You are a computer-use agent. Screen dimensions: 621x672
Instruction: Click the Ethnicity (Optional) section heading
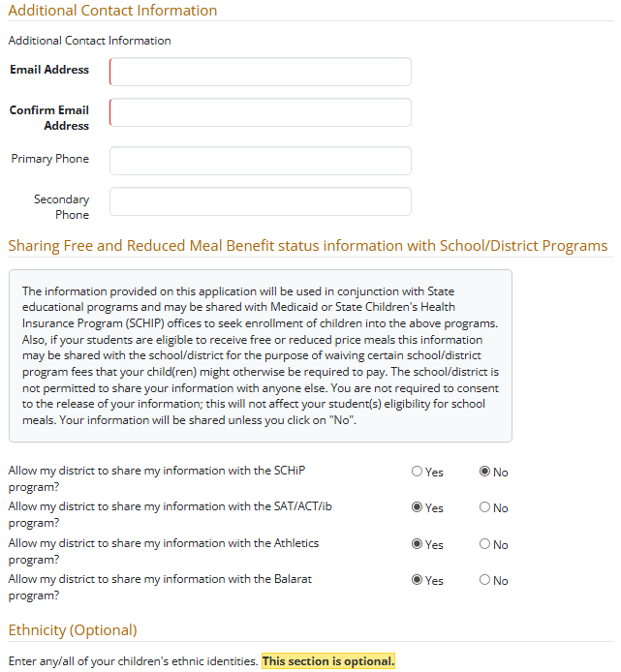(73, 630)
